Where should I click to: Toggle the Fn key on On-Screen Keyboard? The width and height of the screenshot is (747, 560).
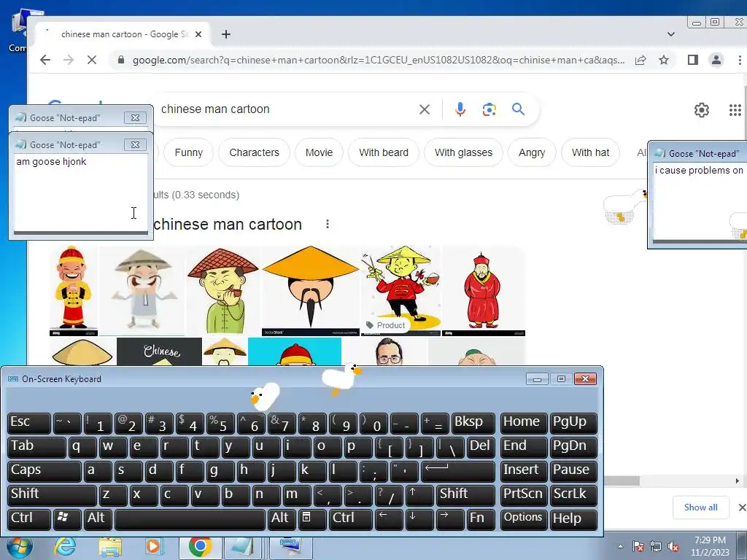[x=480, y=519]
